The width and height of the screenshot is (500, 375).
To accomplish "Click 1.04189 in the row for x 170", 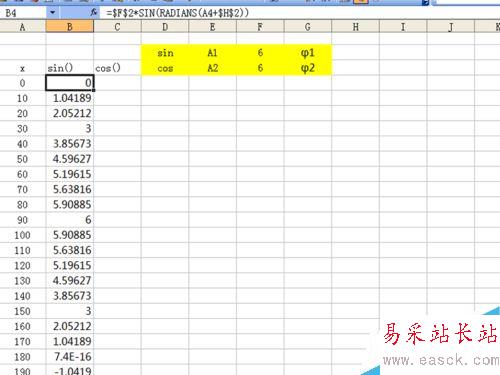I will point(70,341).
